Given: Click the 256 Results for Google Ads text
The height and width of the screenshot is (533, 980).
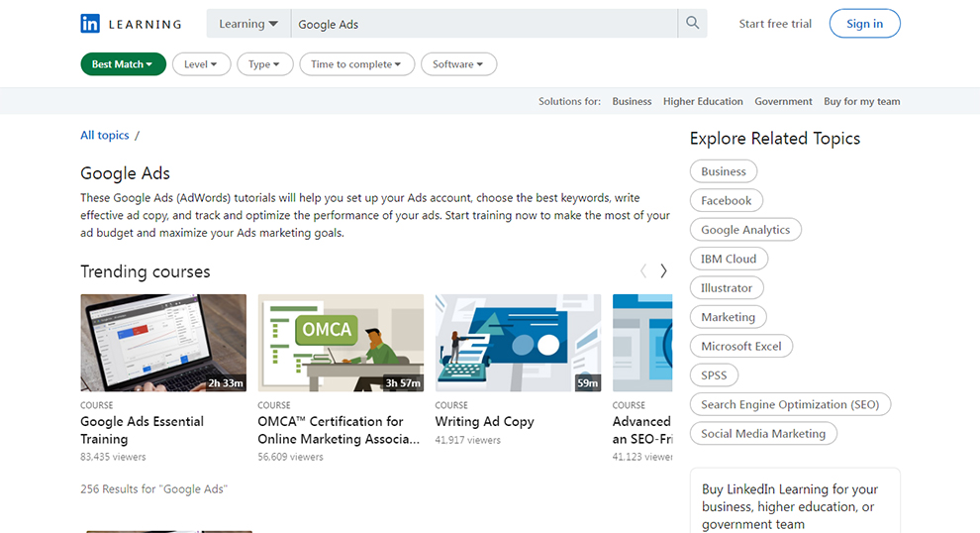Looking at the screenshot, I should 153,489.
